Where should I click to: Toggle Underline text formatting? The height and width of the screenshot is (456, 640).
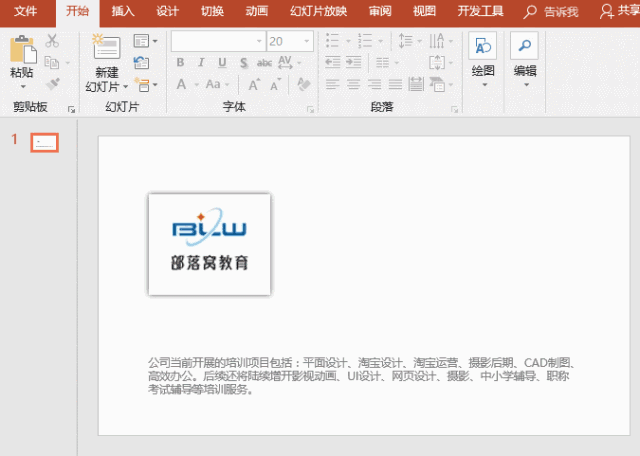[221, 63]
